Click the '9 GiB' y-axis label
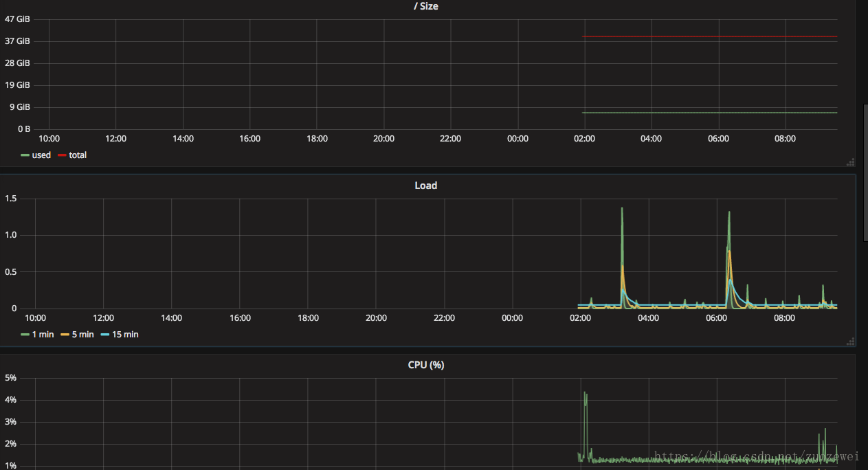This screenshot has height=470, width=868. pyautogui.click(x=19, y=107)
